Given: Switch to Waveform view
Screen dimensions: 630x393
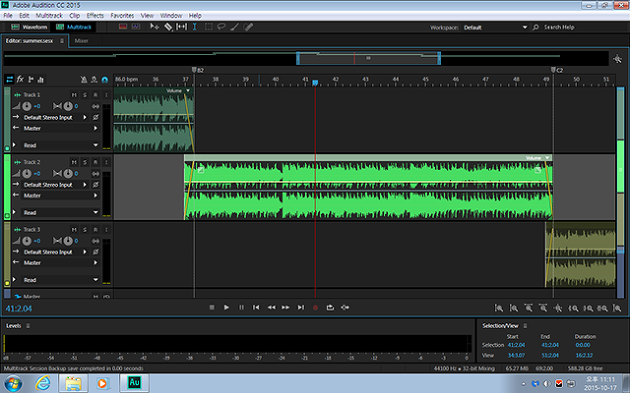Looking at the screenshot, I should click(x=30, y=27).
